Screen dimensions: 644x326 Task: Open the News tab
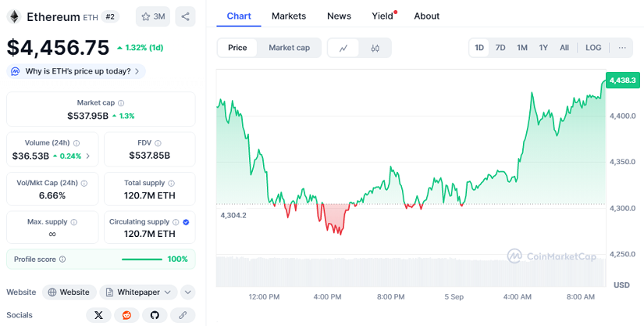pyautogui.click(x=340, y=16)
